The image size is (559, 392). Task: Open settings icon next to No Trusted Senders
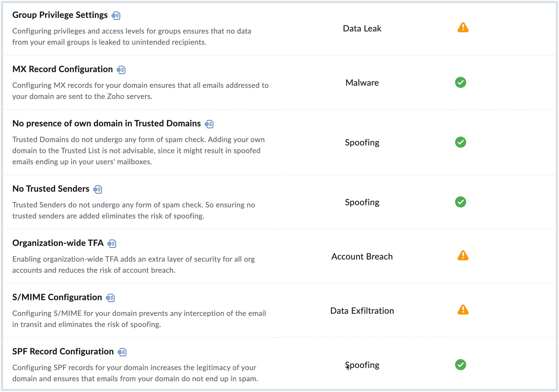(98, 190)
